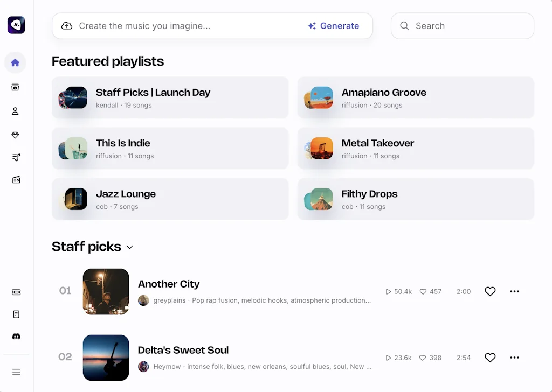Like the song Another City
This screenshot has height=392, width=552.
coord(489,291)
